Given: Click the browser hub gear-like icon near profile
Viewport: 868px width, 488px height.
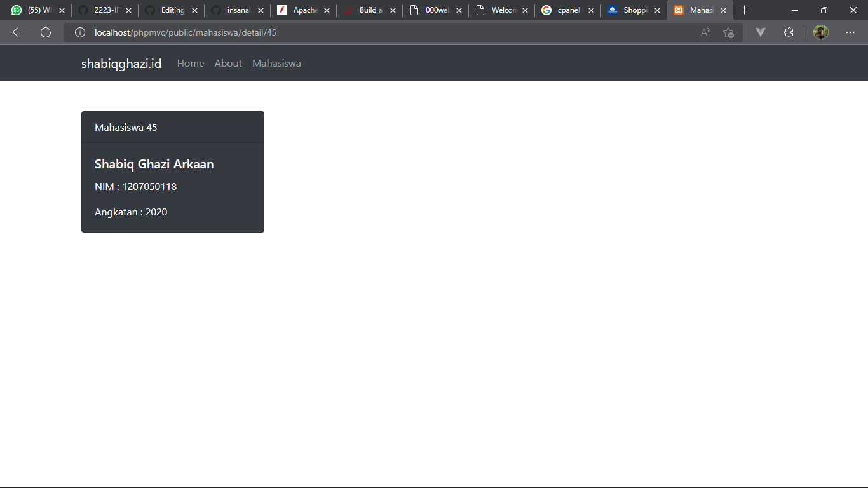Looking at the screenshot, I should click(x=789, y=32).
